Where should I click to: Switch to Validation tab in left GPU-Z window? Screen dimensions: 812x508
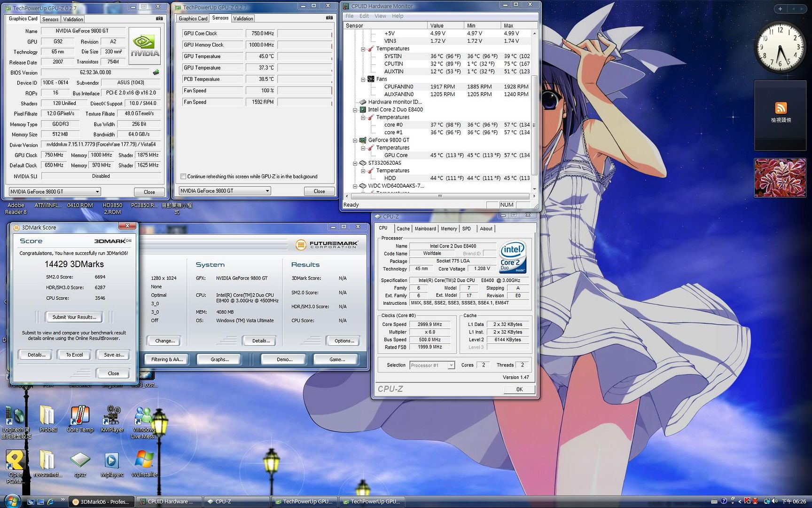pos(73,19)
